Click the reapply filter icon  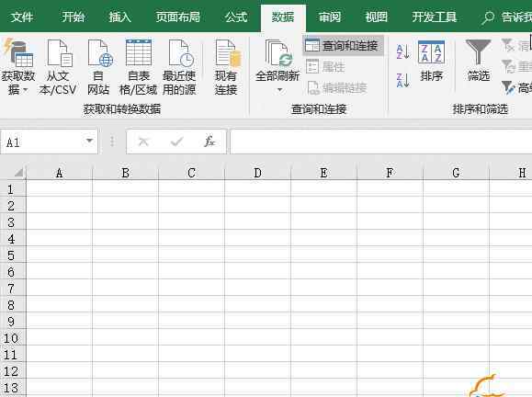tap(508, 66)
